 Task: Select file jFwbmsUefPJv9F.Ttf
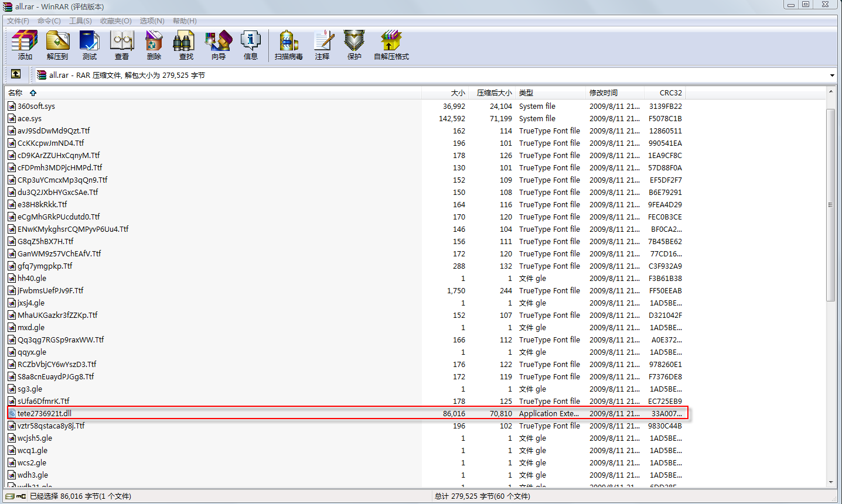pos(50,290)
